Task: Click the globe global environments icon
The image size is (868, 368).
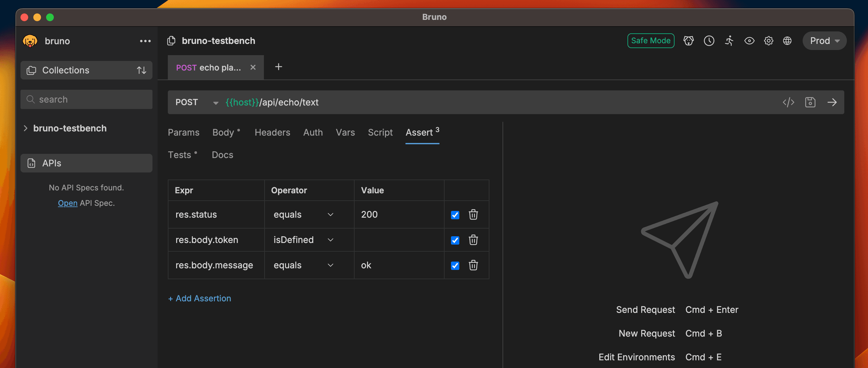Action: 787,41
